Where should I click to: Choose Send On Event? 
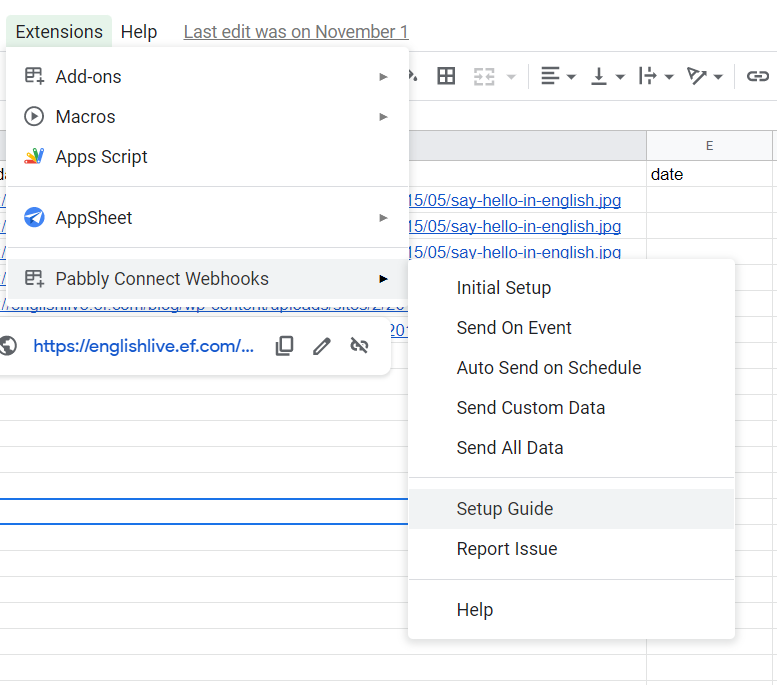[571, 328]
